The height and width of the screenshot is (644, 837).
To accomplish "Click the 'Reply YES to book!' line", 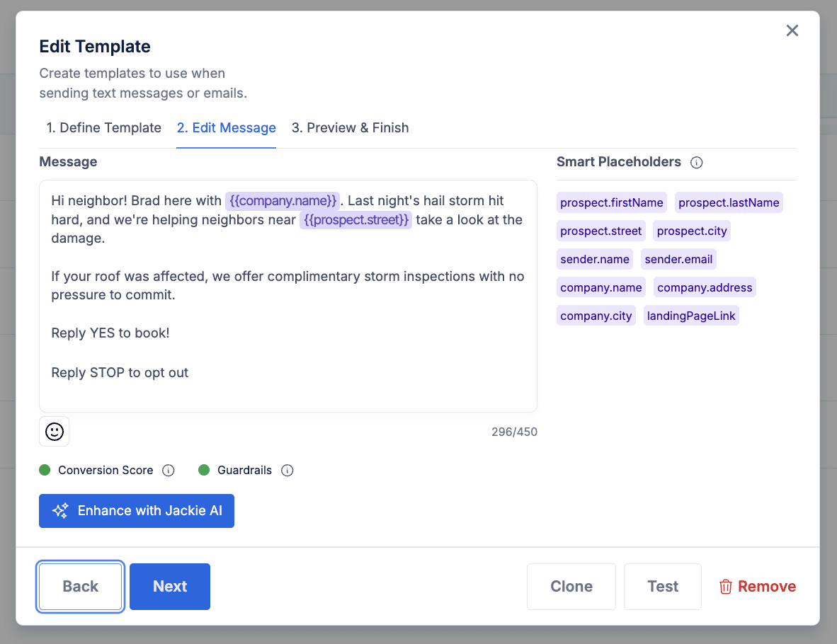I will [110, 333].
